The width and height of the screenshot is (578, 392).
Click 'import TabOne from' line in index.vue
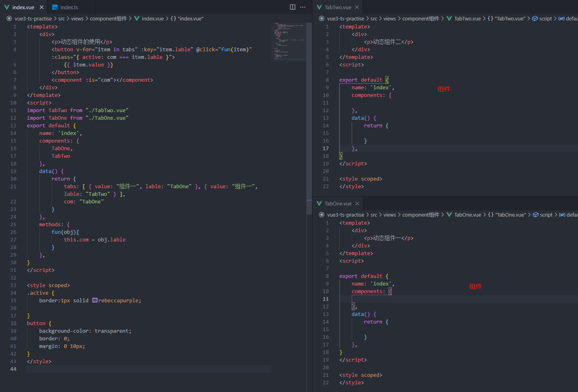pos(78,118)
